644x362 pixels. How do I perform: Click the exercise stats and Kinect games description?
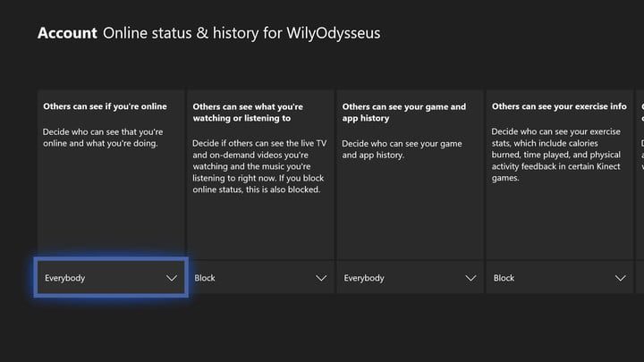(x=556, y=154)
